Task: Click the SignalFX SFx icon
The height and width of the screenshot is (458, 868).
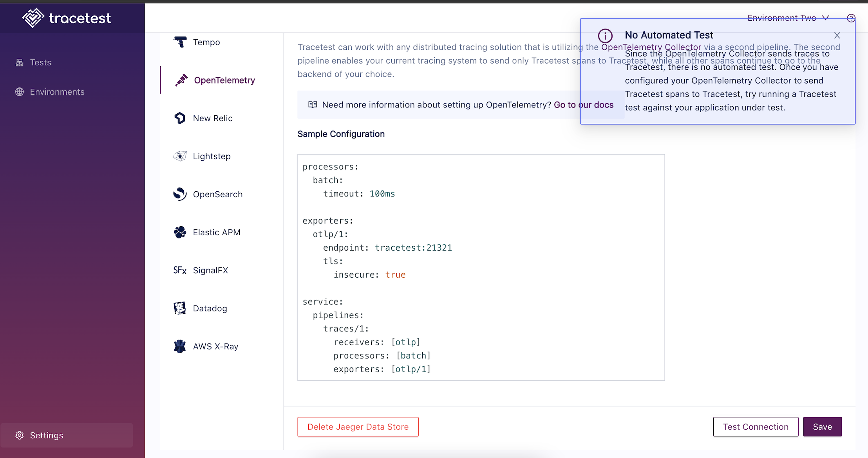Action: (180, 270)
